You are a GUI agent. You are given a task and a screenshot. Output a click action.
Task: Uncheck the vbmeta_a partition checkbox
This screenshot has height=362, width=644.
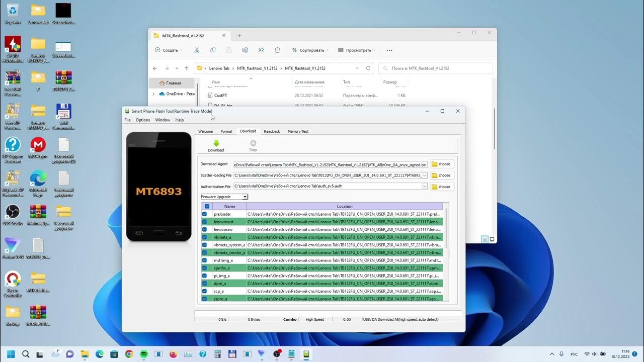pos(204,237)
